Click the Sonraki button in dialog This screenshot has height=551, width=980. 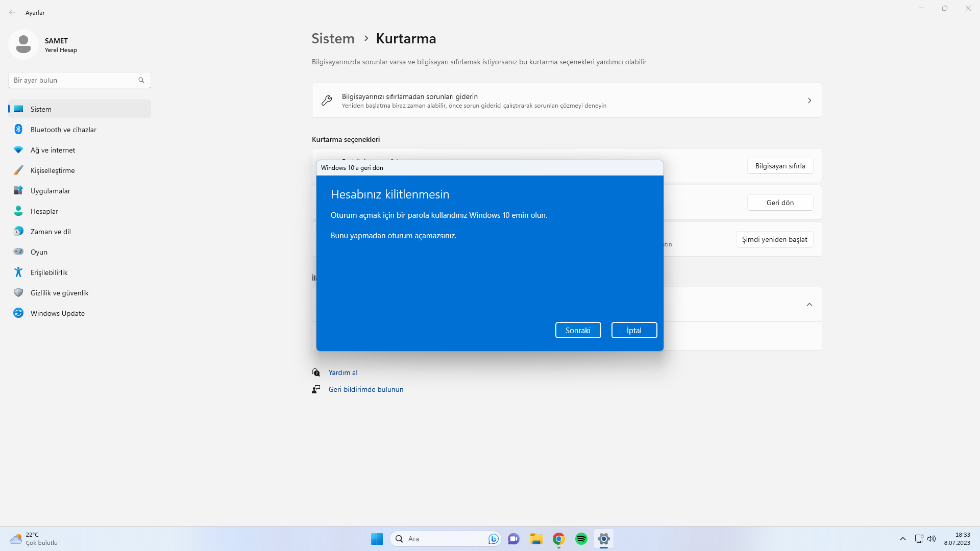pos(578,330)
